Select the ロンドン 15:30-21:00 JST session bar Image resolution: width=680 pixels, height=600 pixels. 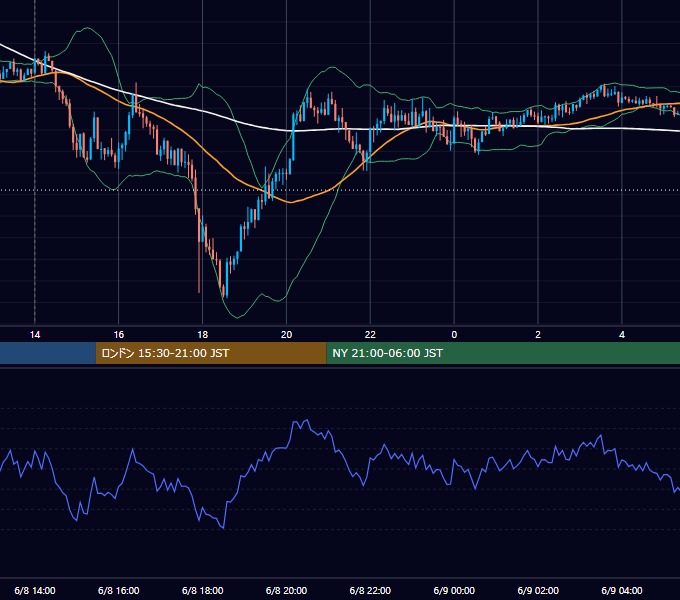click(211, 353)
